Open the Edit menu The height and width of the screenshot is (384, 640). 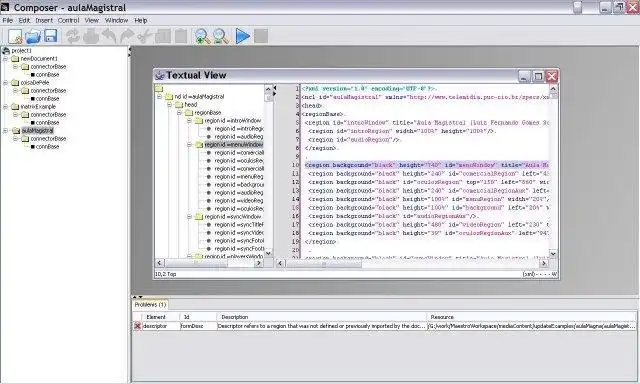click(24, 20)
